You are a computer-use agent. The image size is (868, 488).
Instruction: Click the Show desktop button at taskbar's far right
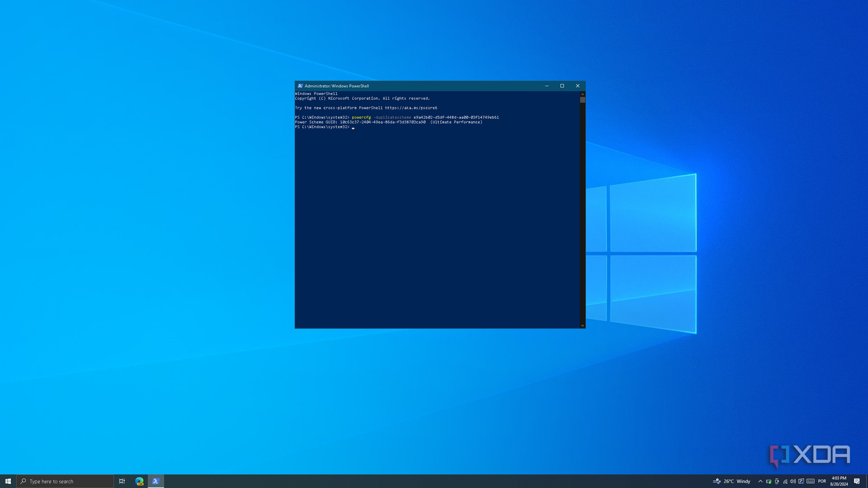point(867,481)
